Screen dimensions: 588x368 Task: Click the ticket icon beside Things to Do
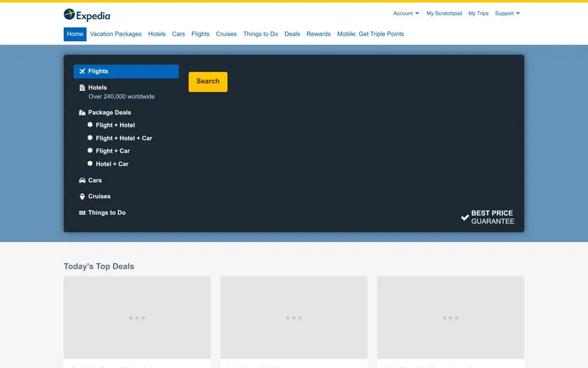pos(82,213)
